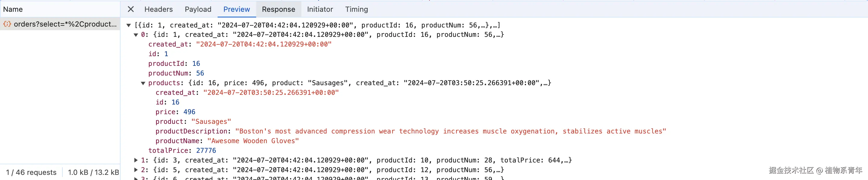The height and width of the screenshot is (180, 868).
Task: Click the Name column header
Action: pos(13,9)
